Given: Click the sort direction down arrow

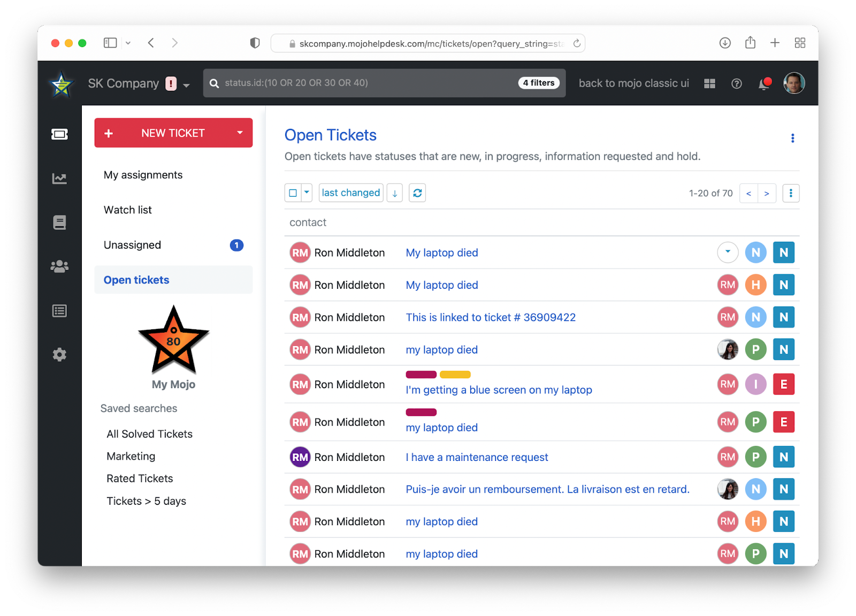Looking at the screenshot, I should pos(394,192).
